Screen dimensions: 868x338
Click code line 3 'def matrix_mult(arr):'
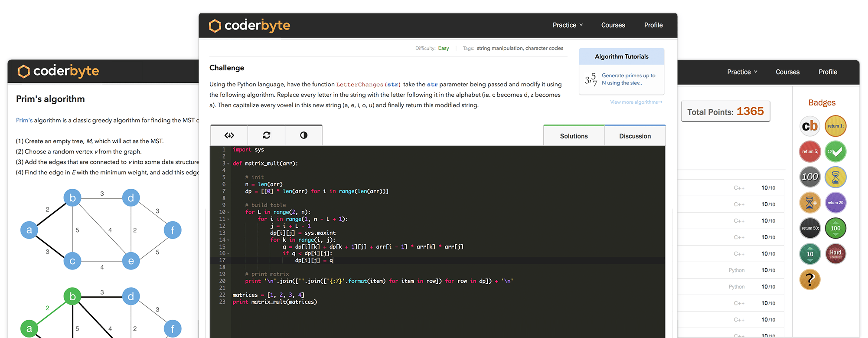click(x=265, y=164)
